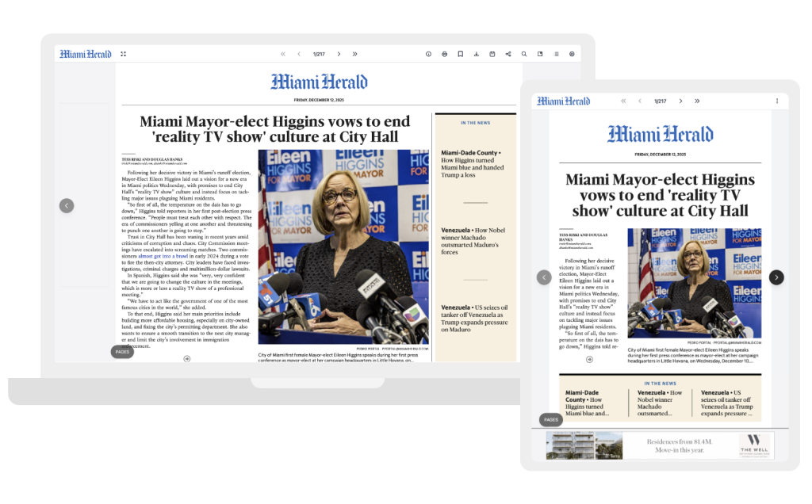812x504 pixels.
Task: Click the fullscreen icon beside desktop Miami Herald logo
Action: pyautogui.click(x=123, y=54)
